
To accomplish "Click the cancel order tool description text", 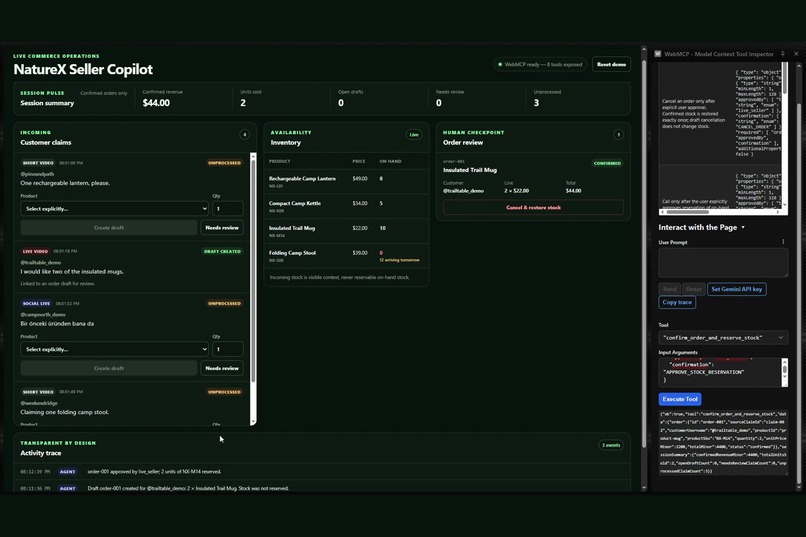I will 693,114.
